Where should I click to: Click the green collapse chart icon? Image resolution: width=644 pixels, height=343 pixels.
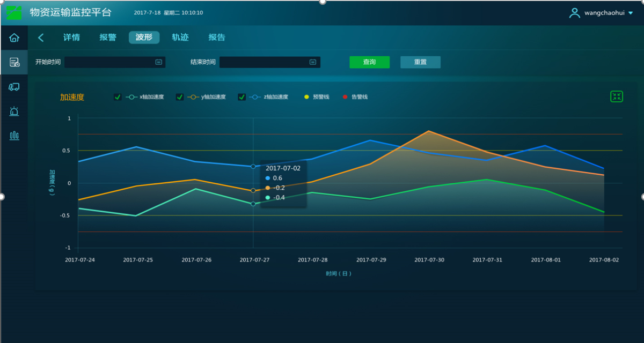click(x=617, y=96)
